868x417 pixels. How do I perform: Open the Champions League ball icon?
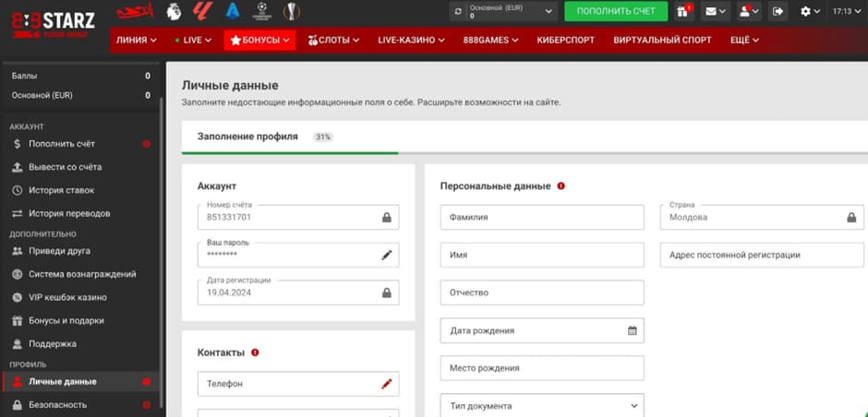point(262,11)
